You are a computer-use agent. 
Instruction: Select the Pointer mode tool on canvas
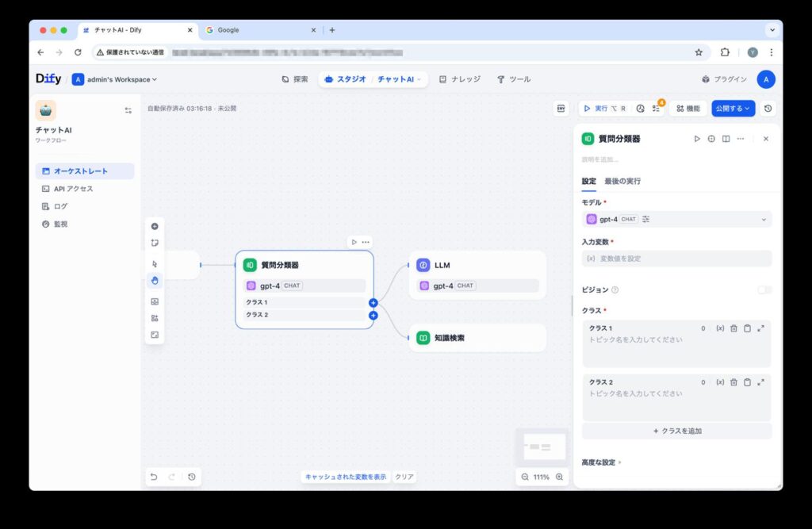[155, 264]
